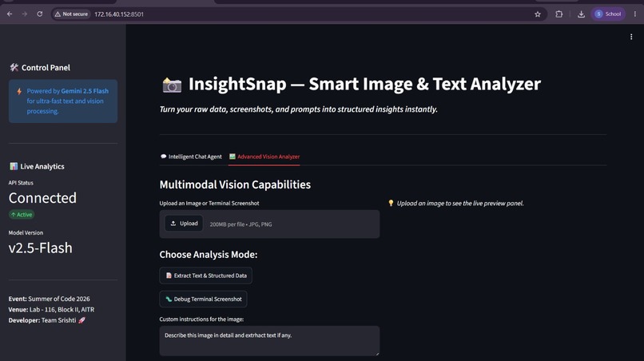Click the Event: Summer of Code 2026 line
The image size is (644, 361).
(49, 299)
